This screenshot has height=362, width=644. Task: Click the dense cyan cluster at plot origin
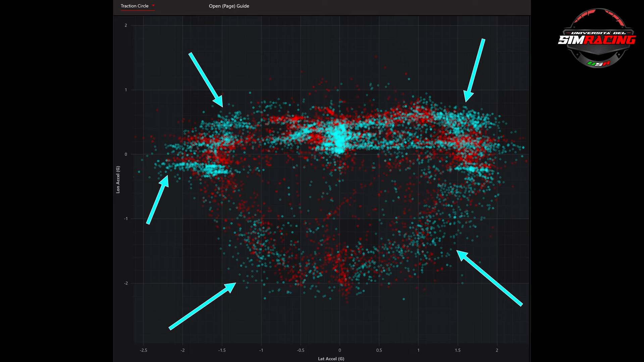pos(339,139)
